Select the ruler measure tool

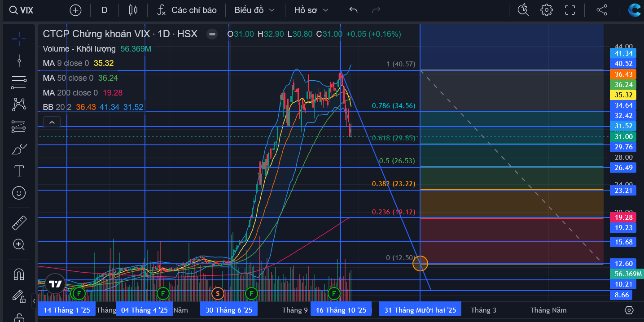19,222
